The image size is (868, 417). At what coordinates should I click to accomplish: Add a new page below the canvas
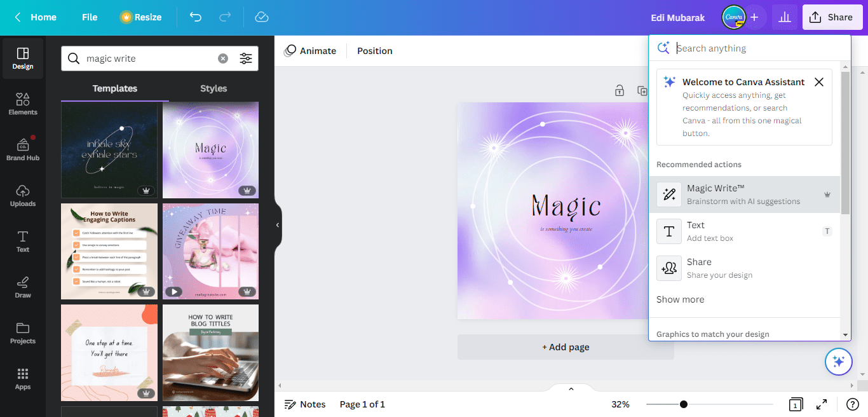click(565, 346)
